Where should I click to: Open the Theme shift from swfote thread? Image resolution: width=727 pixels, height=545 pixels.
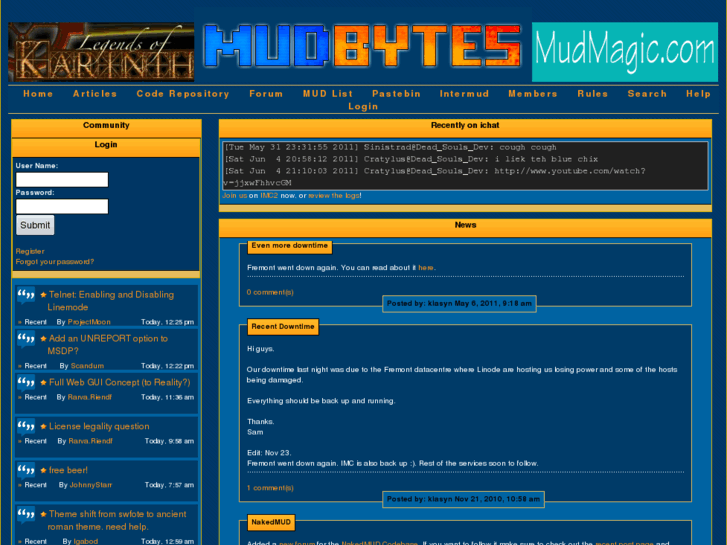(x=117, y=520)
